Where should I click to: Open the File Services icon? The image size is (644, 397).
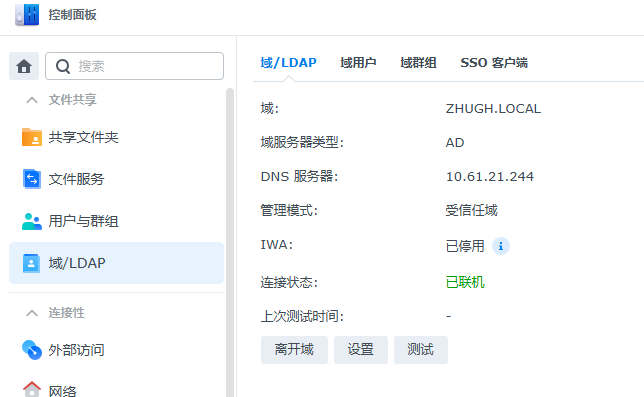coord(32,179)
